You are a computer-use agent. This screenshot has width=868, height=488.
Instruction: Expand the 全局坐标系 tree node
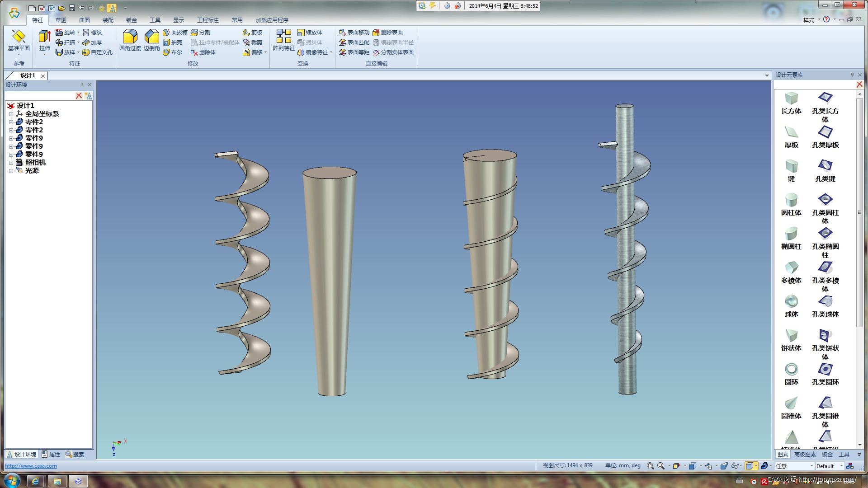[x=11, y=114]
